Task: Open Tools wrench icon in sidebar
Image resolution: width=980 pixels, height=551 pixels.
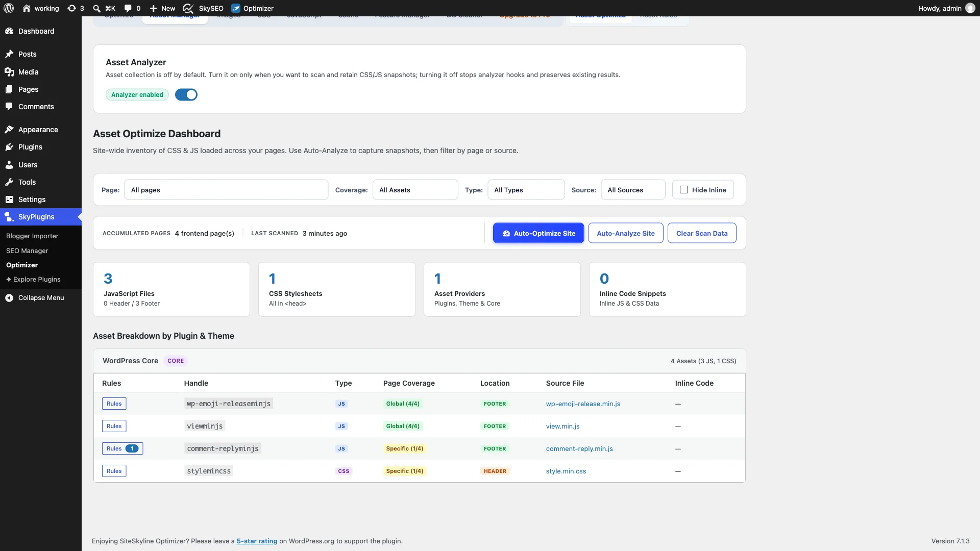Action: click(x=9, y=182)
